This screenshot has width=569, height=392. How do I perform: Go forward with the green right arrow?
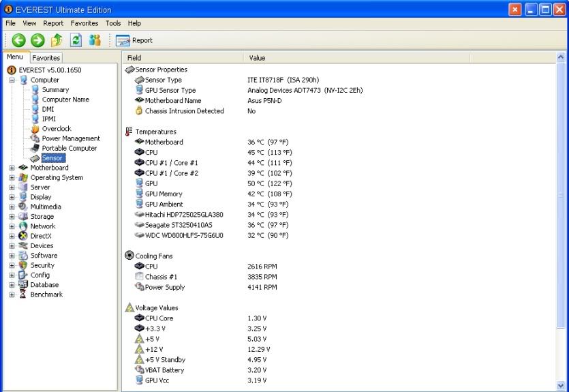tap(37, 40)
